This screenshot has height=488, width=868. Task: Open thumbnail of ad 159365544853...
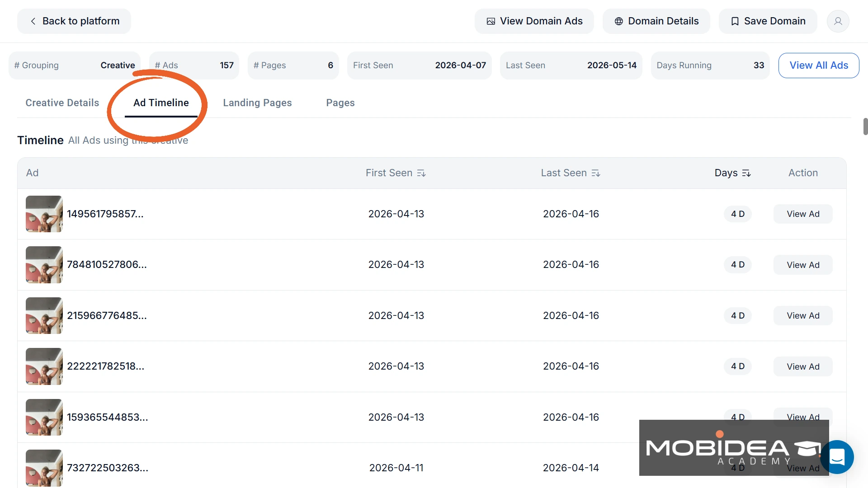pos(44,418)
